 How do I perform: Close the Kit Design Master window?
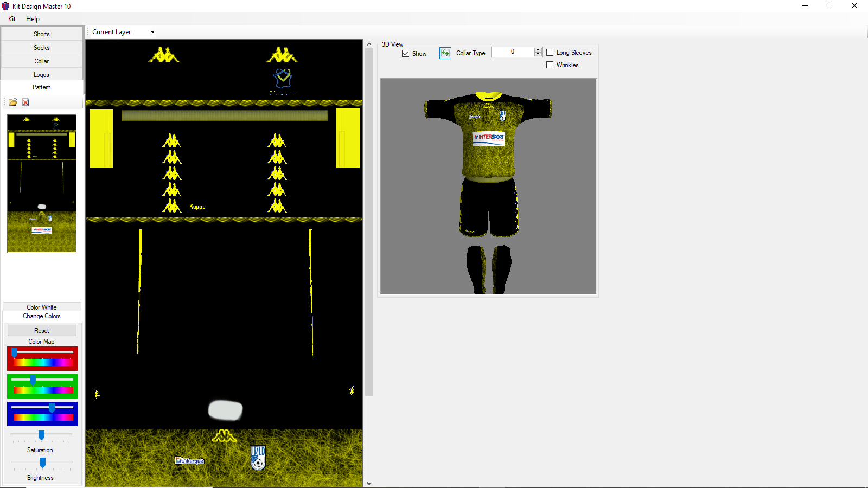[x=854, y=6]
